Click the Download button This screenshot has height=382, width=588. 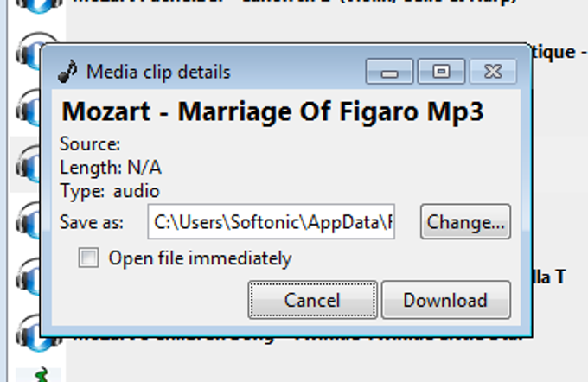pyautogui.click(x=446, y=300)
